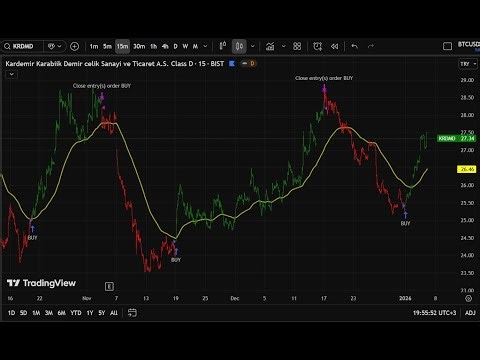Viewport: 480px width, 360px height.
Task: Click the Dec label on time axis
Action: pyautogui.click(x=235, y=298)
